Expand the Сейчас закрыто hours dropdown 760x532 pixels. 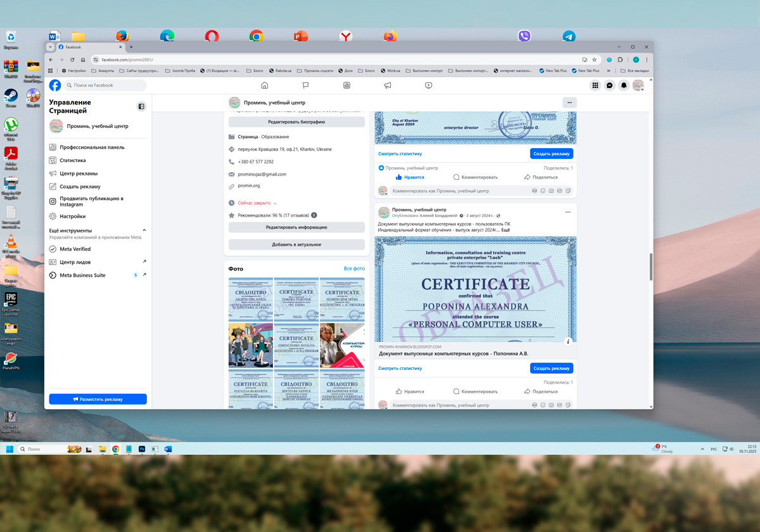pos(275,203)
